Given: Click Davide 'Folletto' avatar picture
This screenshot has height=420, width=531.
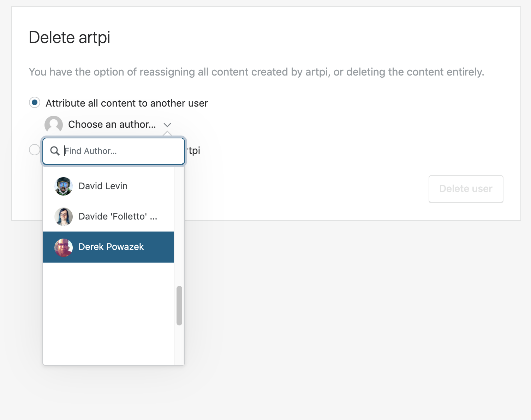Looking at the screenshot, I should coord(64,216).
